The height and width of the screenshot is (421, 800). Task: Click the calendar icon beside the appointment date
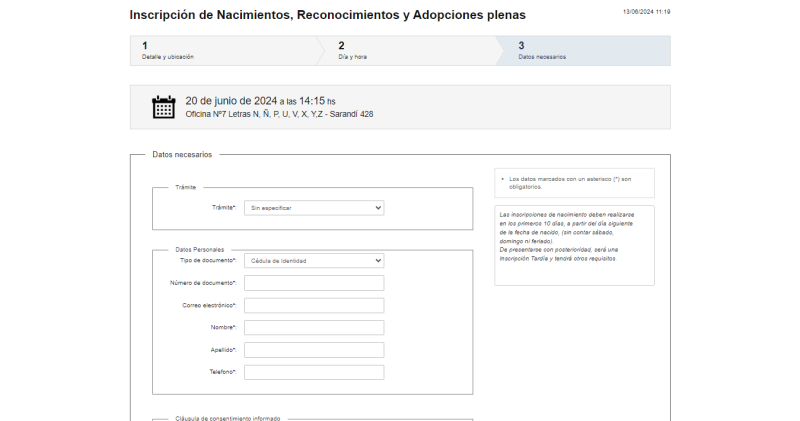163,107
